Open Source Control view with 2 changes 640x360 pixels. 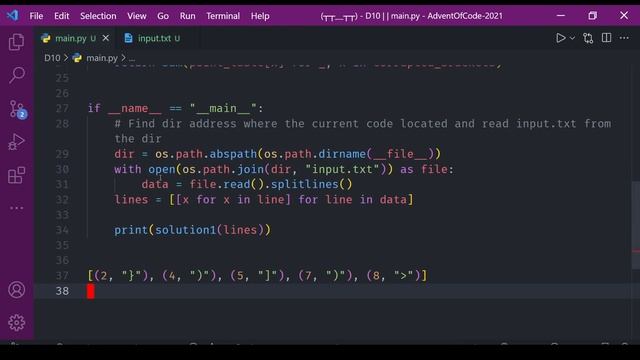point(17,109)
